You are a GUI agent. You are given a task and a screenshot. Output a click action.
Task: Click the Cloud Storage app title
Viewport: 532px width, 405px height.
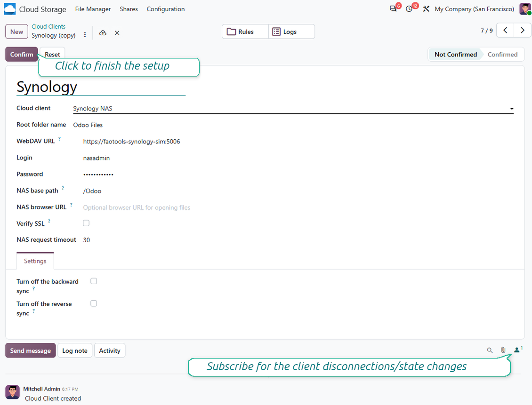(x=43, y=9)
